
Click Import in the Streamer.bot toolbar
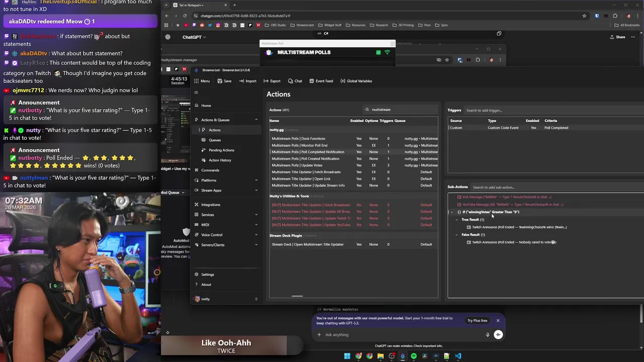248,81
